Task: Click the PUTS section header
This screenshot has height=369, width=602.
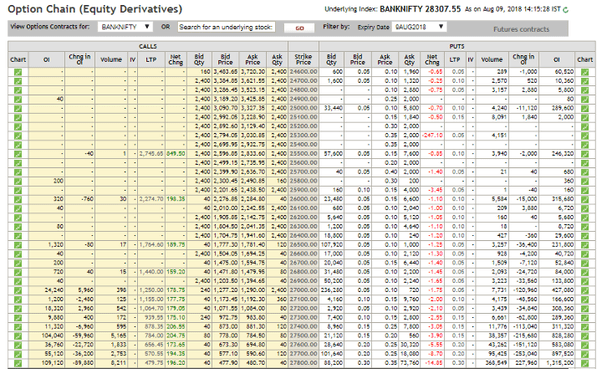Action: (x=457, y=46)
